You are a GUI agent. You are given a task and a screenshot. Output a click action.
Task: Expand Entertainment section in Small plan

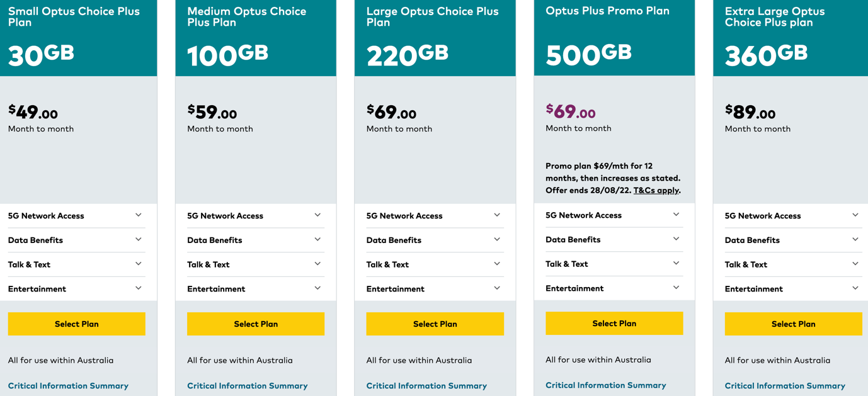[76, 289]
